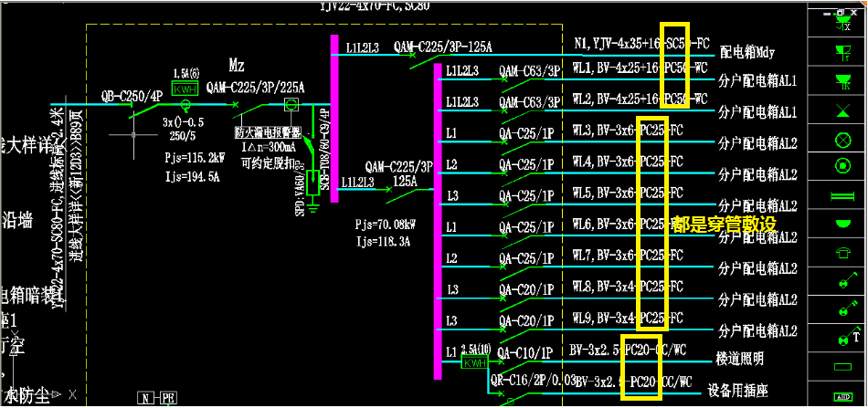
Task: Click 分户配电箱AL2 on the WL4 row
Action: point(757,174)
